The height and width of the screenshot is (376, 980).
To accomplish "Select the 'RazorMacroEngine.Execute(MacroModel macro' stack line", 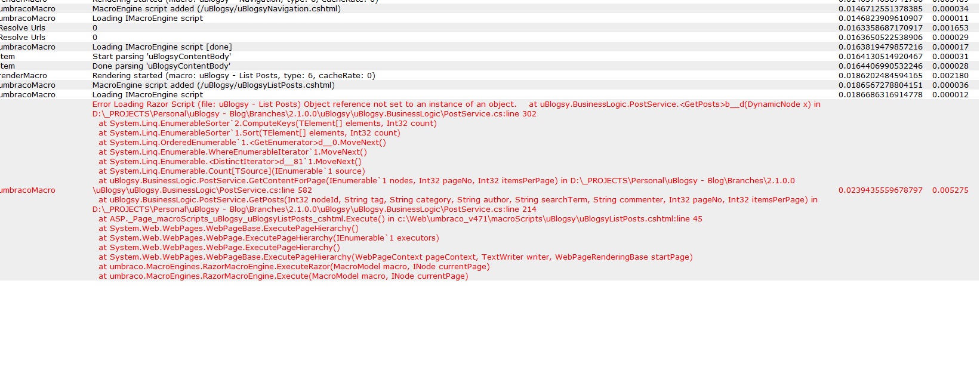I will [283, 276].
